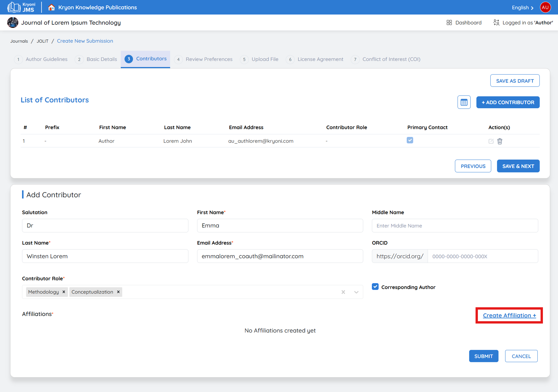Remove the Conceptualization role tag

coord(118,292)
